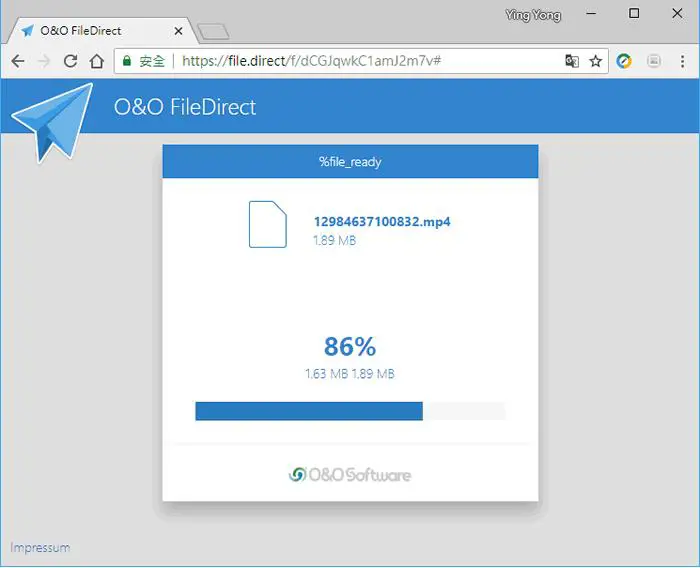The height and width of the screenshot is (568, 700).
Task: Bookmark this page with the star
Action: [x=596, y=61]
